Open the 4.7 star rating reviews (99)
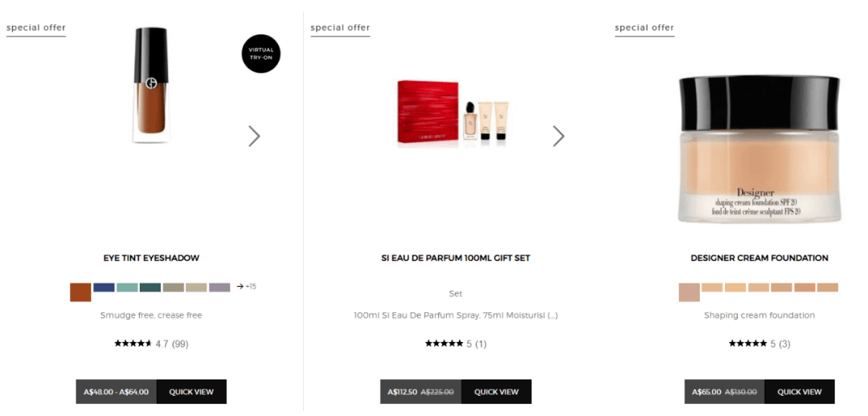The height and width of the screenshot is (416, 868). tap(151, 344)
